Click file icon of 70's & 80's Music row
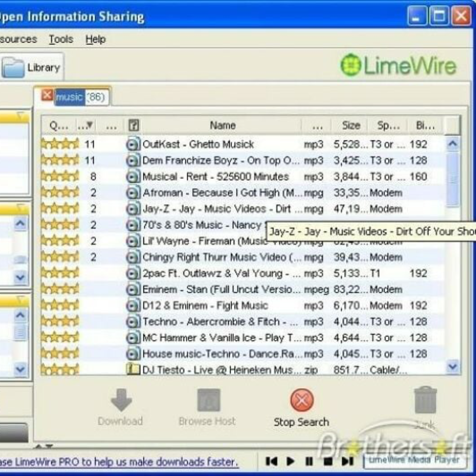 (x=133, y=225)
